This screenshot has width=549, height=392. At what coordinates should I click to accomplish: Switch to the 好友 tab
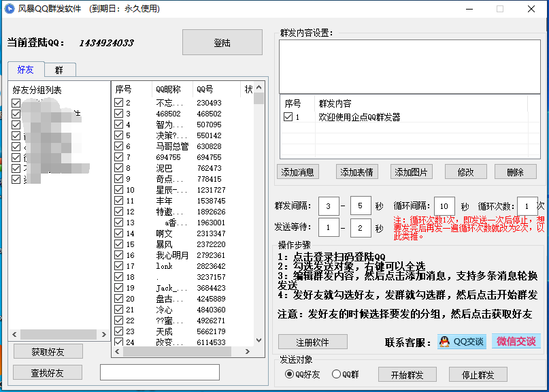tap(26, 69)
